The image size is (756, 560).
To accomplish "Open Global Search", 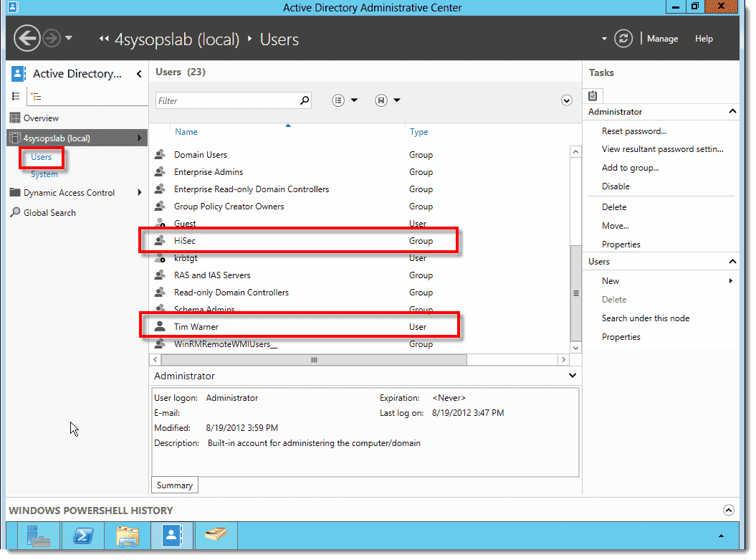I will pos(49,213).
